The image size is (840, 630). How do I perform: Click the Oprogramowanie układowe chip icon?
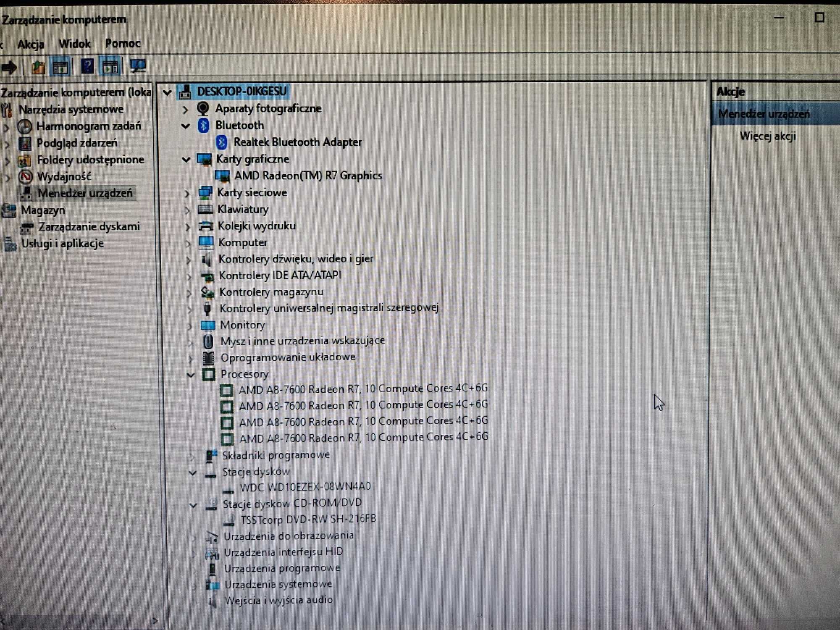click(x=208, y=358)
